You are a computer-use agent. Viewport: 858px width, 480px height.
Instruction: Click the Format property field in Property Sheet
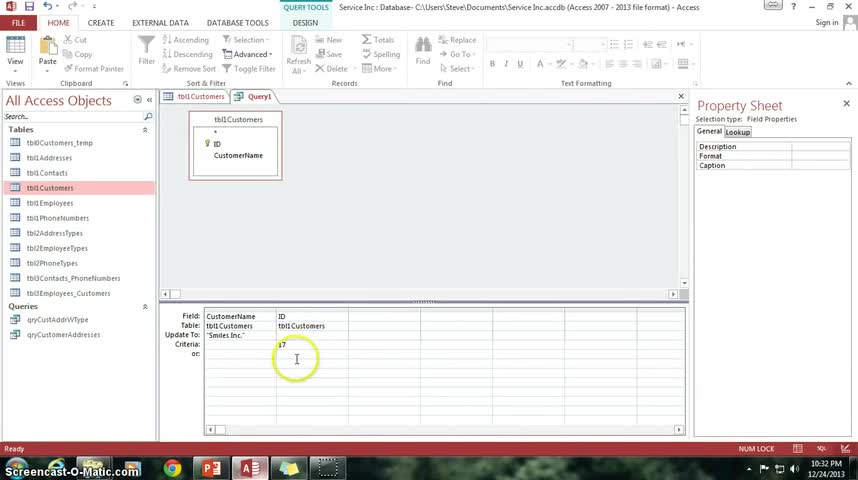[820, 156]
